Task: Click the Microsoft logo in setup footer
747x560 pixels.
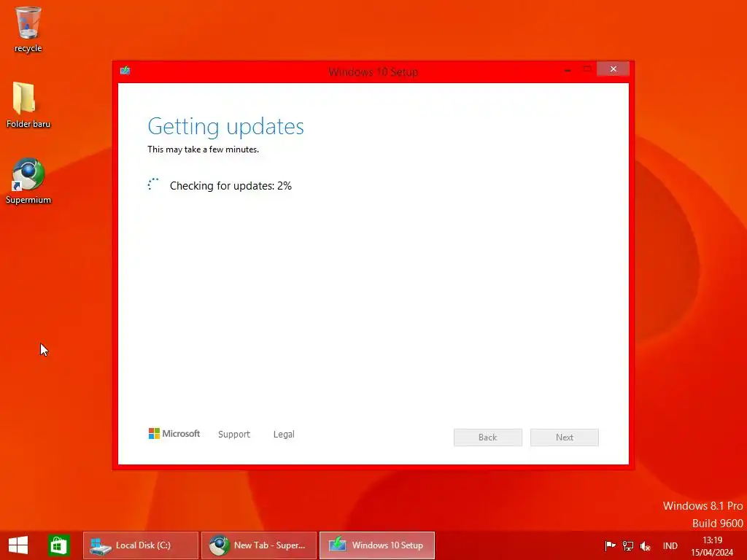Action: point(174,434)
